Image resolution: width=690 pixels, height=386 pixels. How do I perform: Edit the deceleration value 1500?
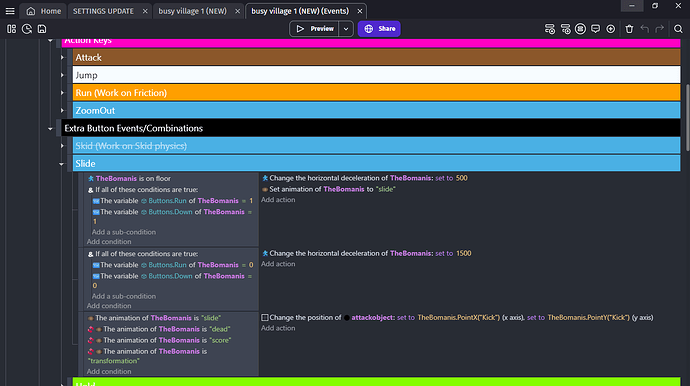(x=463, y=254)
